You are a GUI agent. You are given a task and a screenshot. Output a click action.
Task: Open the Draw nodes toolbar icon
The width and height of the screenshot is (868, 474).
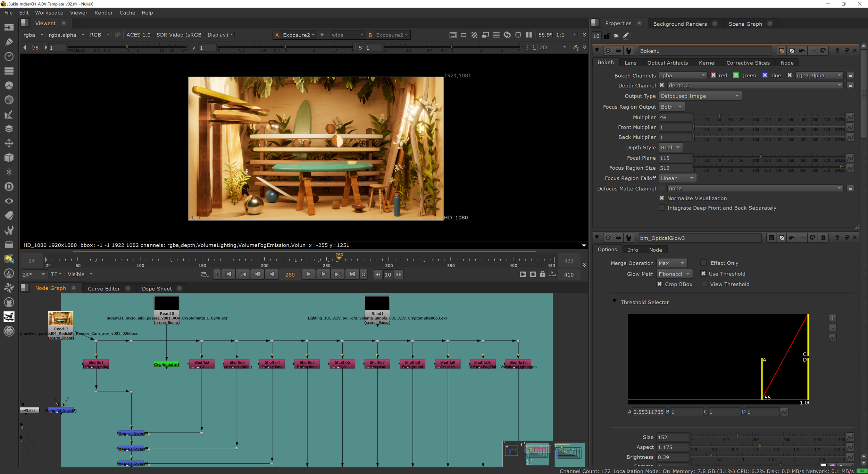tap(9, 42)
